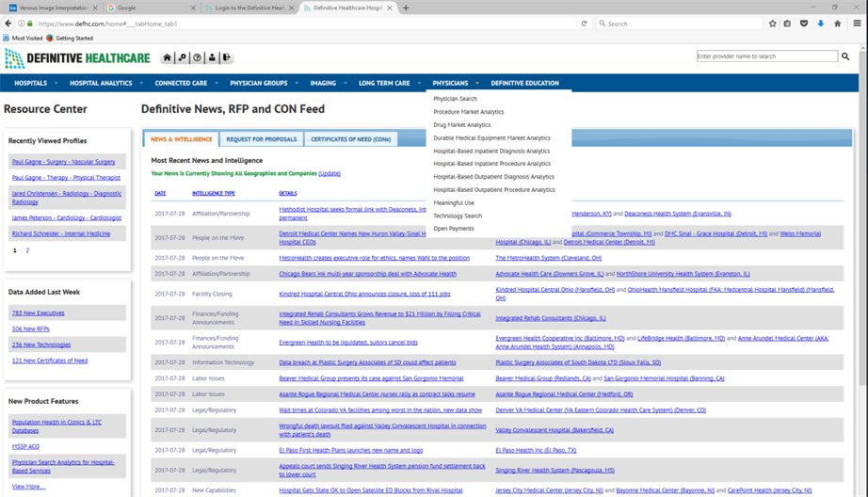Open the Pocket icon in Firefox toolbar

pos(804,24)
